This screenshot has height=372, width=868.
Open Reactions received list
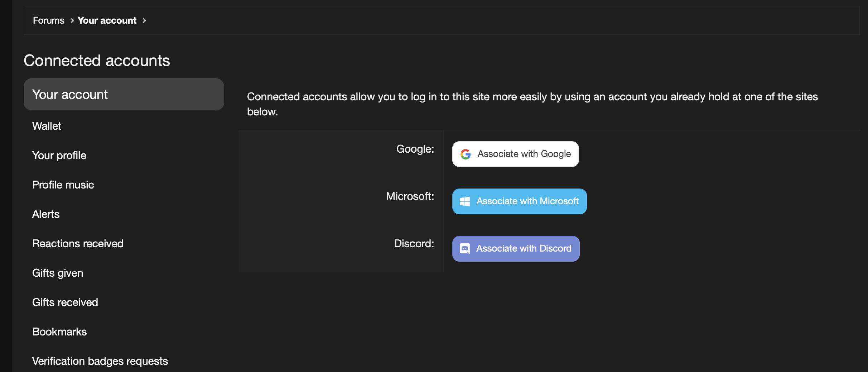point(78,244)
